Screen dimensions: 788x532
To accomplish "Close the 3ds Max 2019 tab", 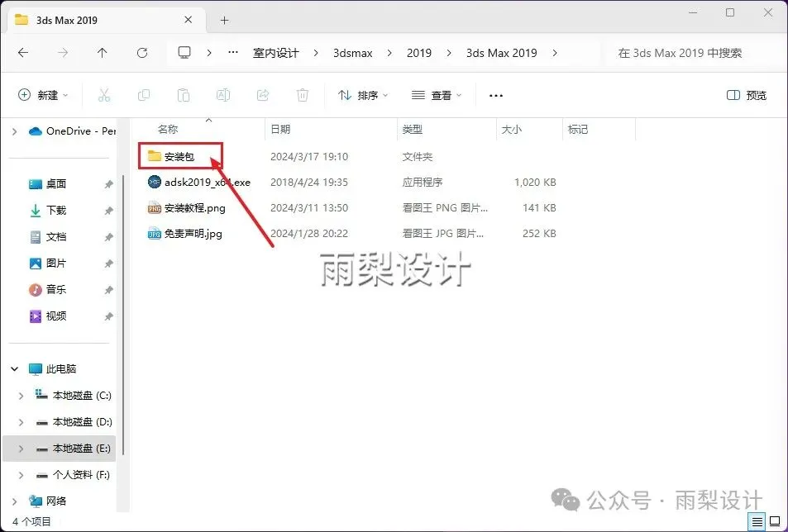I will [x=189, y=20].
